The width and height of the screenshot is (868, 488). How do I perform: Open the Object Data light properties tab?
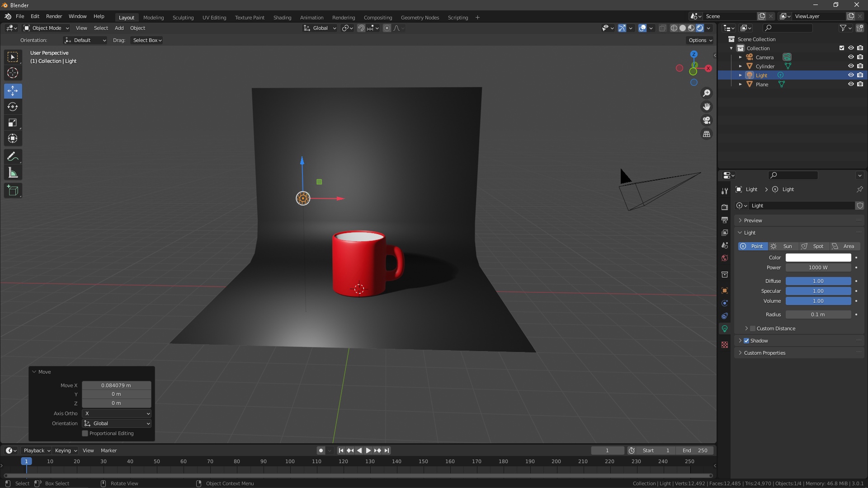(725, 328)
